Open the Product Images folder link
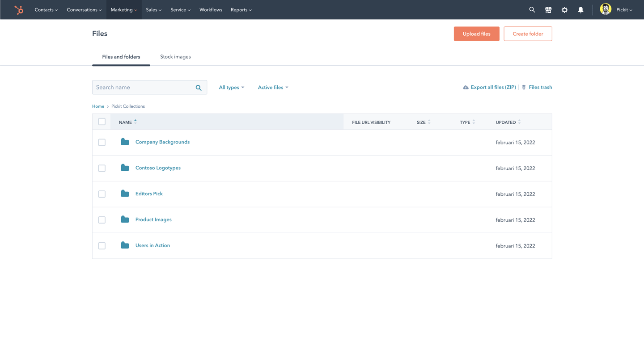The image size is (644, 362). tap(153, 220)
